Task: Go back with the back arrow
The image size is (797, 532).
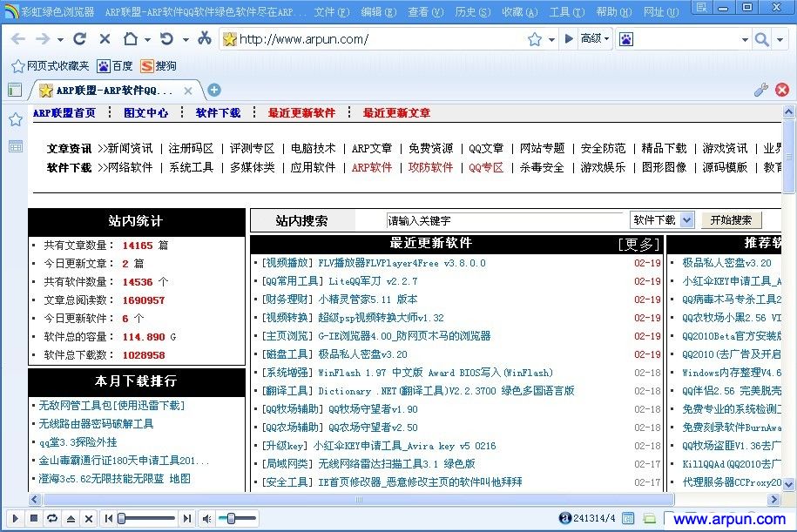Action: tap(17, 39)
